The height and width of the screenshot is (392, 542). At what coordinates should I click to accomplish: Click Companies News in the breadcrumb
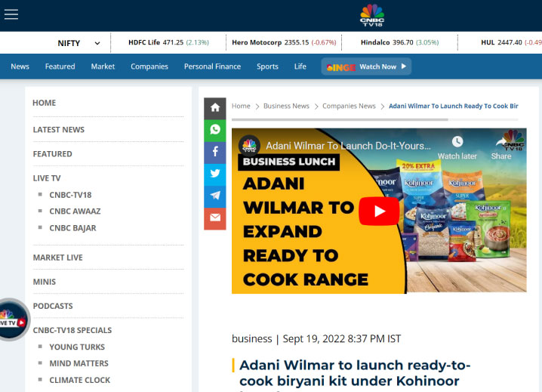pyautogui.click(x=349, y=106)
